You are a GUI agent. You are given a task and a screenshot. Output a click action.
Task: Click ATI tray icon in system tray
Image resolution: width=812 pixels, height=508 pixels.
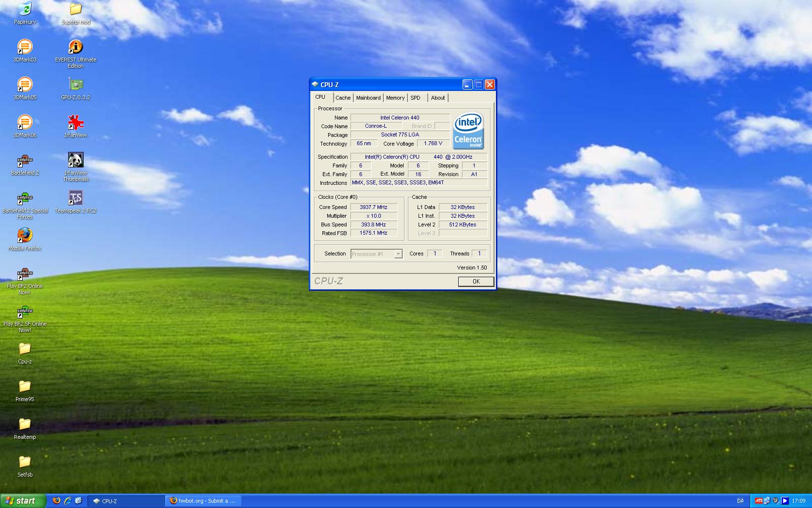point(759,501)
